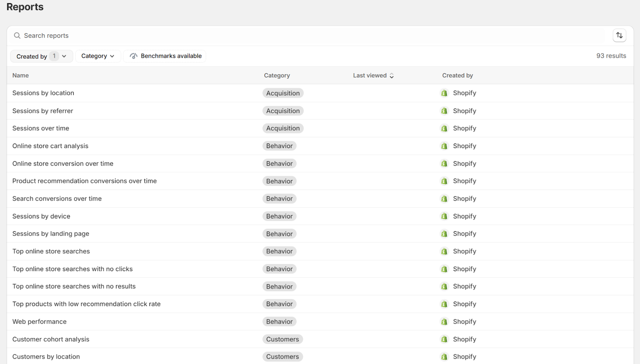The image size is (640, 364).
Task: Select the Name column header
Action: tap(20, 75)
